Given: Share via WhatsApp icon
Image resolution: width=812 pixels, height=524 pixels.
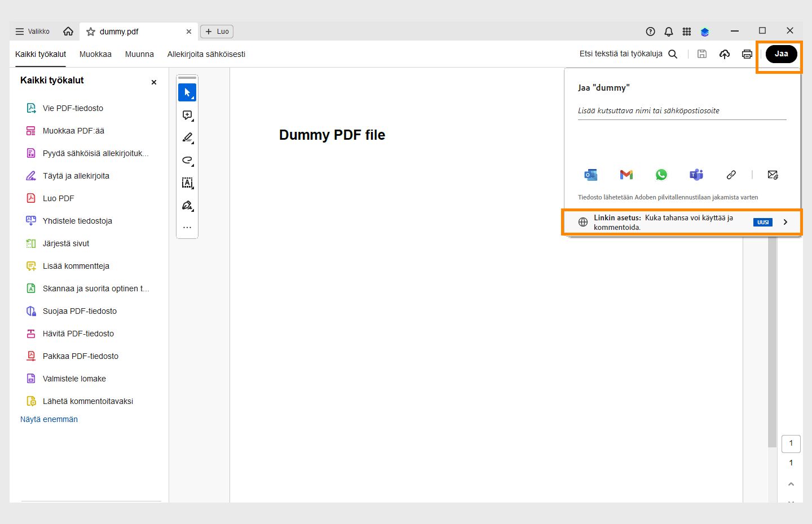Looking at the screenshot, I should [661, 175].
